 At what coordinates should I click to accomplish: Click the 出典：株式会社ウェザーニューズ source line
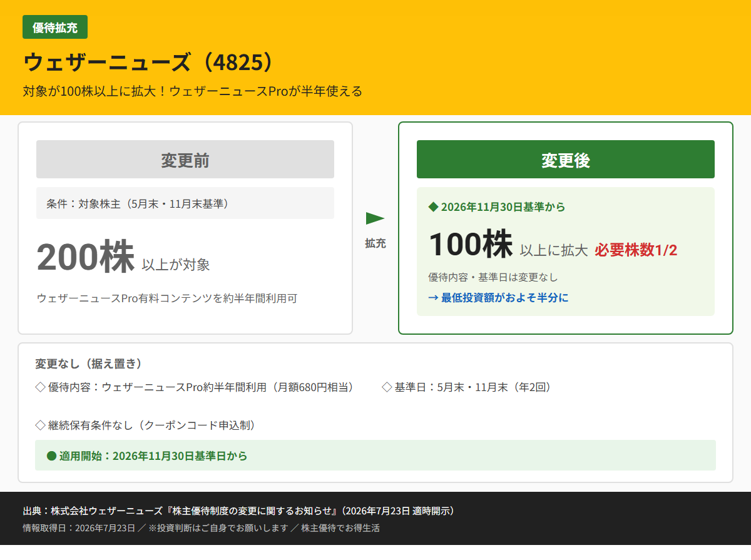click(238, 511)
